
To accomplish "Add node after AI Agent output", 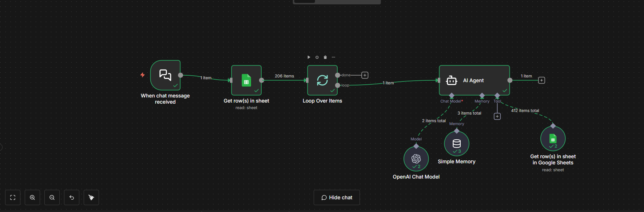I will [542, 80].
